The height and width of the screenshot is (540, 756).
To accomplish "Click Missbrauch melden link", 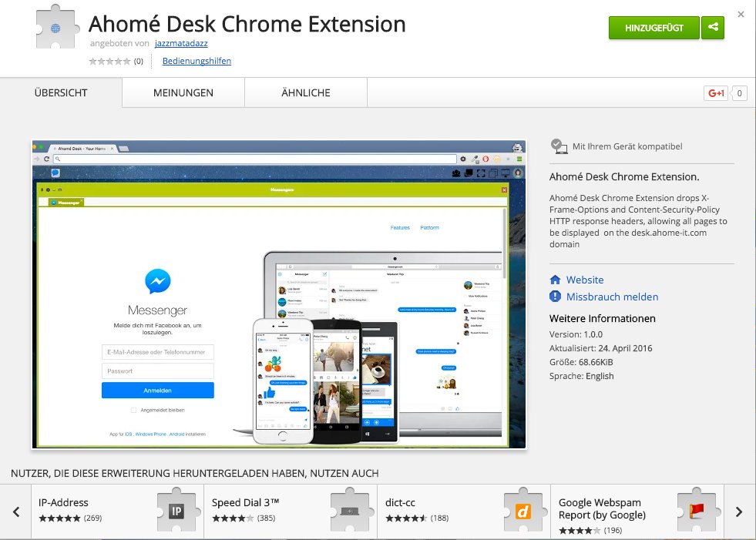I will (612, 297).
